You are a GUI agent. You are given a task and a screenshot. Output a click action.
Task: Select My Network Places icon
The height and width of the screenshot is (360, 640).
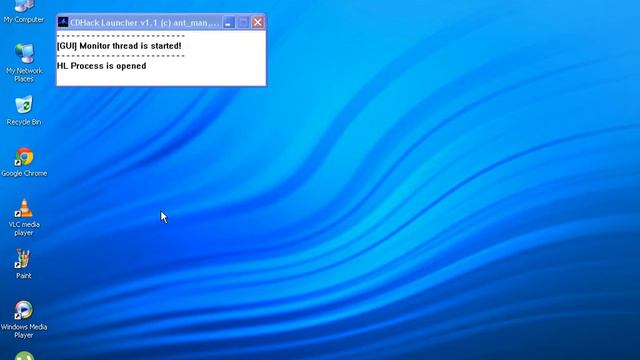pyautogui.click(x=24, y=53)
